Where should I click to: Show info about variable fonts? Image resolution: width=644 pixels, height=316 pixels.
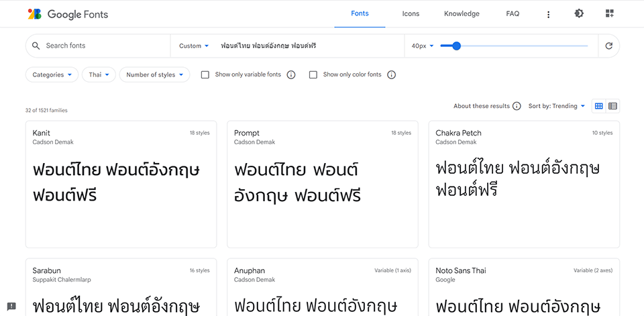tap(291, 74)
